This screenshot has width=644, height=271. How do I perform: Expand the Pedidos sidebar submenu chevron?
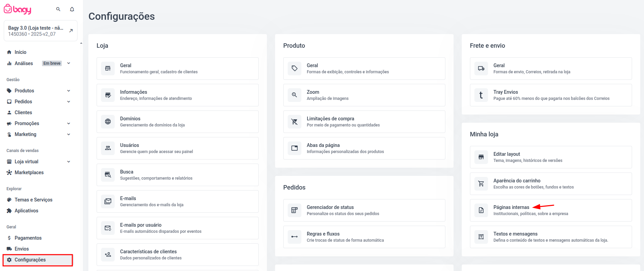point(69,102)
